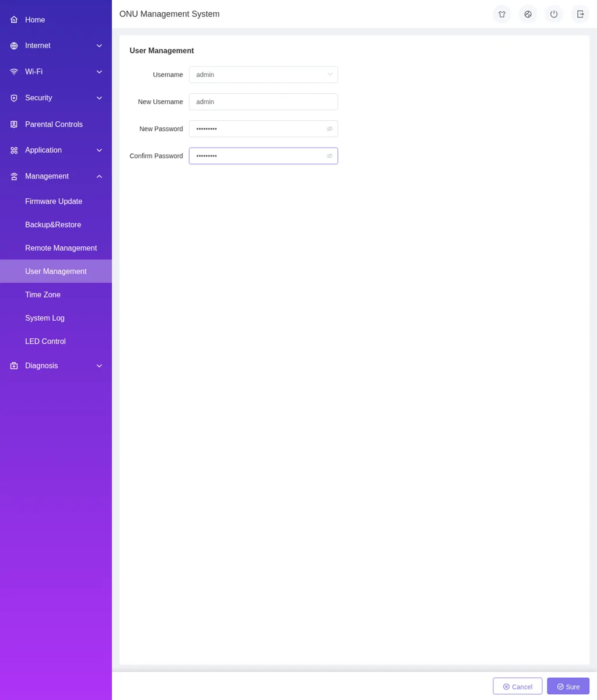The height and width of the screenshot is (700, 597).
Task: Click the circled X icon in the Cancel button
Action: point(506,687)
